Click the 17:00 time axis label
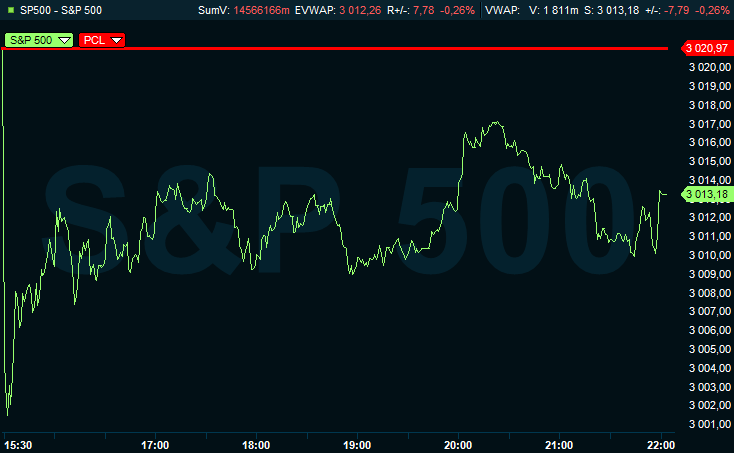 pyautogui.click(x=155, y=445)
